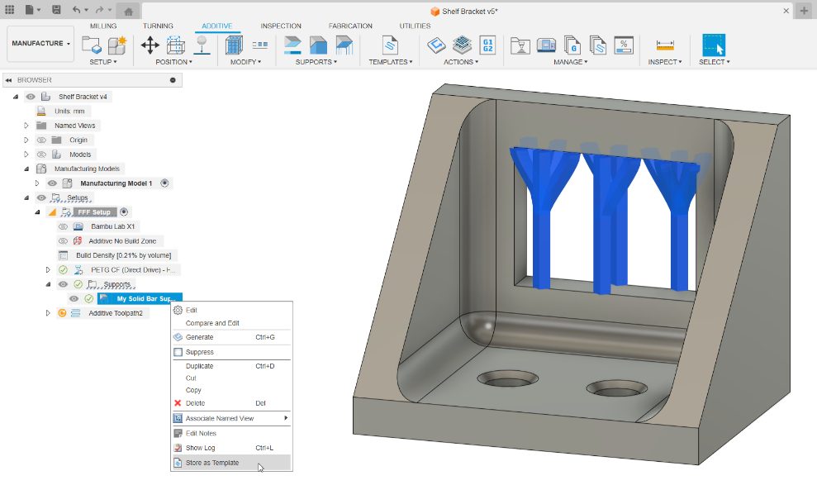817x504 pixels.
Task: Click the Select tool icon
Action: pyautogui.click(x=713, y=45)
